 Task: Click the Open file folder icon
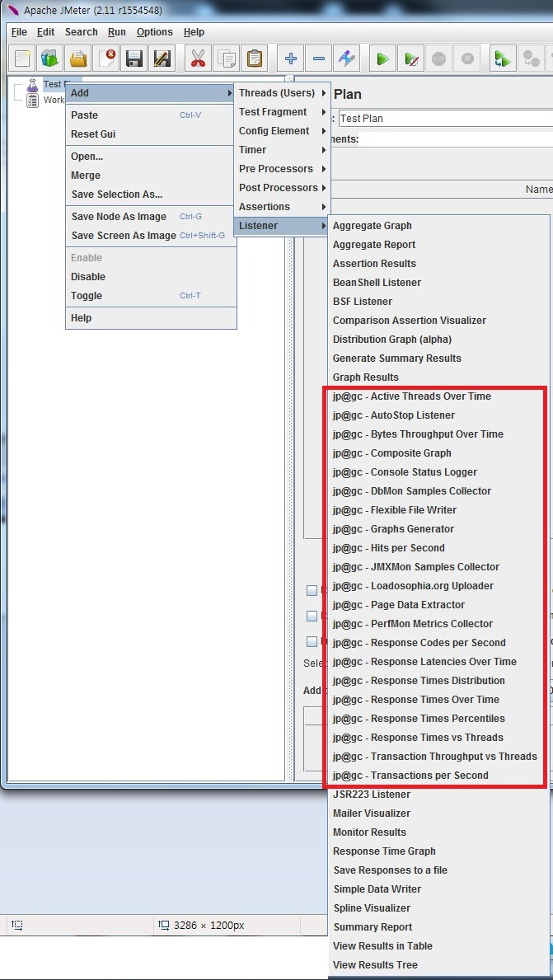(78, 59)
